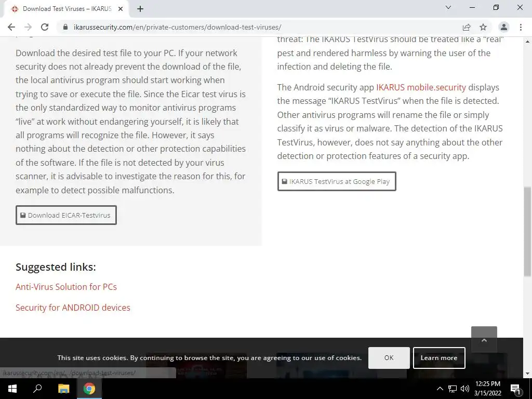Click the forward navigation arrow
The width and height of the screenshot is (532, 399).
28,27
